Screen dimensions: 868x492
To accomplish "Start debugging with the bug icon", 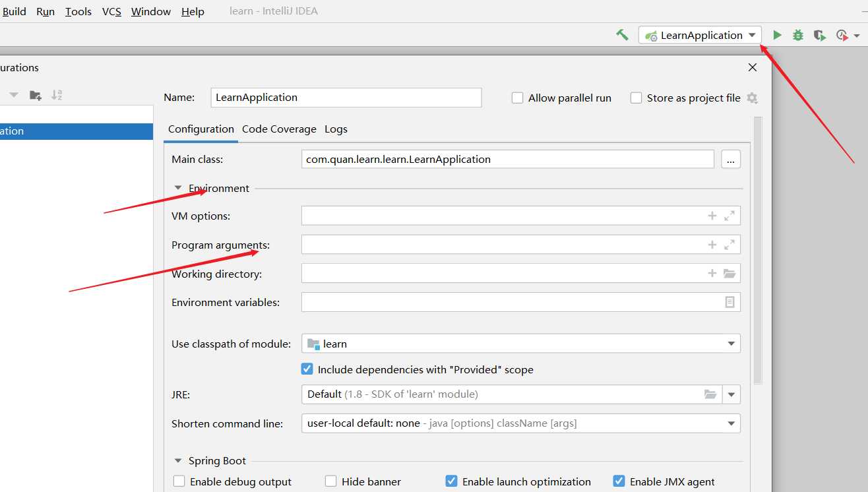I will click(798, 35).
